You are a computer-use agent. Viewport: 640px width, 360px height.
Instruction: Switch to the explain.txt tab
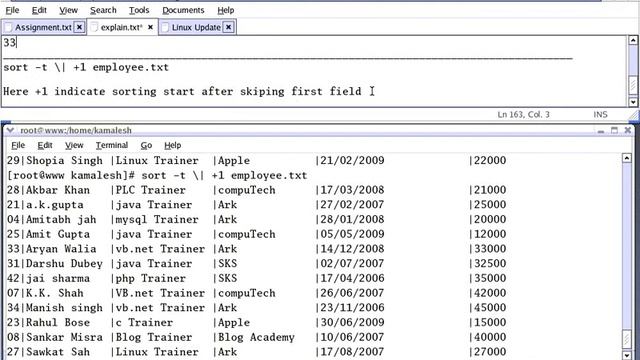tap(122, 27)
